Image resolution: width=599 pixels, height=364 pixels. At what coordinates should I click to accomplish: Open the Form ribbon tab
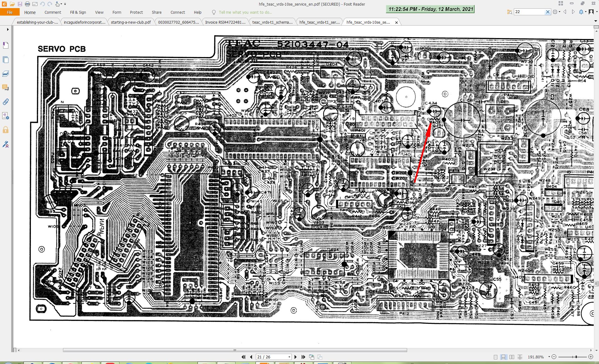click(x=117, y=12)
